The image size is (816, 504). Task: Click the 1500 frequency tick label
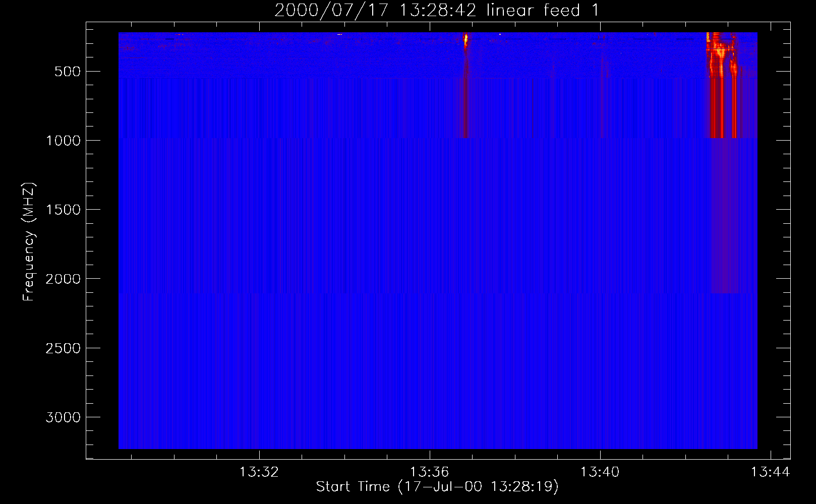(63, 210)
